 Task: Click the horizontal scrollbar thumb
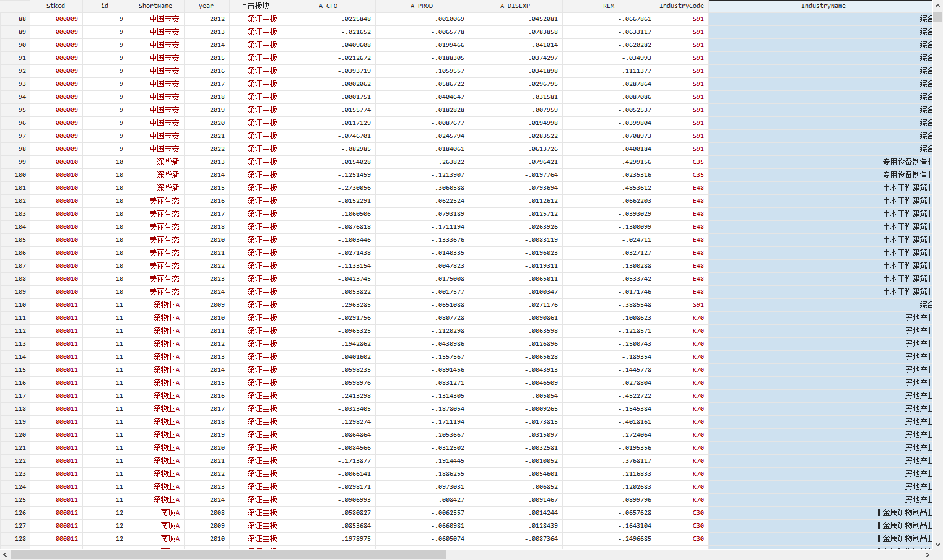coord(228,555)
